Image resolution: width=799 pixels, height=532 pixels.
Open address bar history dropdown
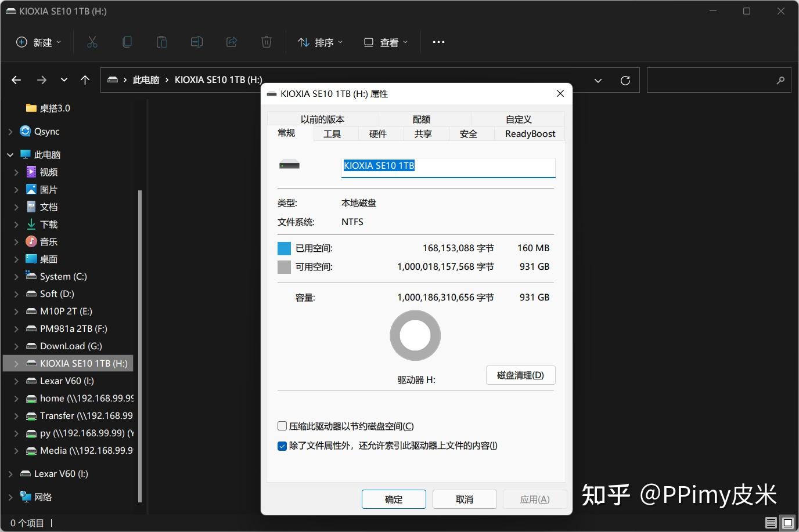point(598,80)
